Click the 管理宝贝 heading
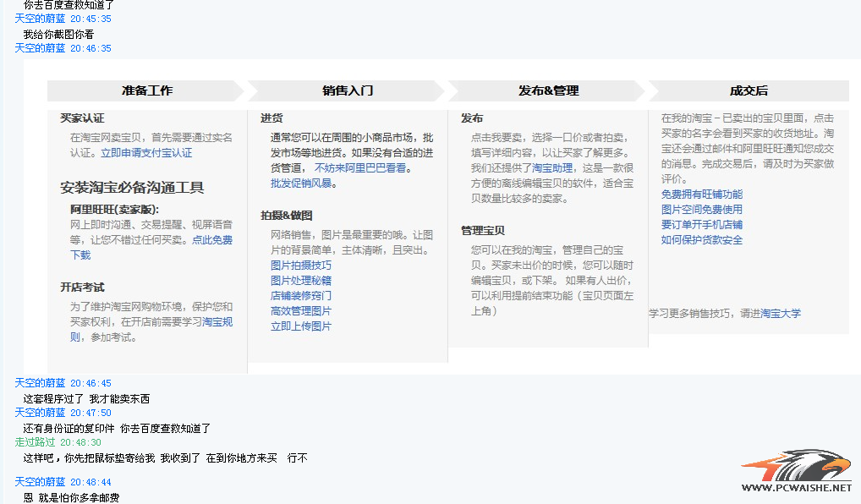Screen dimensions: 861x504 pos(483,231)
